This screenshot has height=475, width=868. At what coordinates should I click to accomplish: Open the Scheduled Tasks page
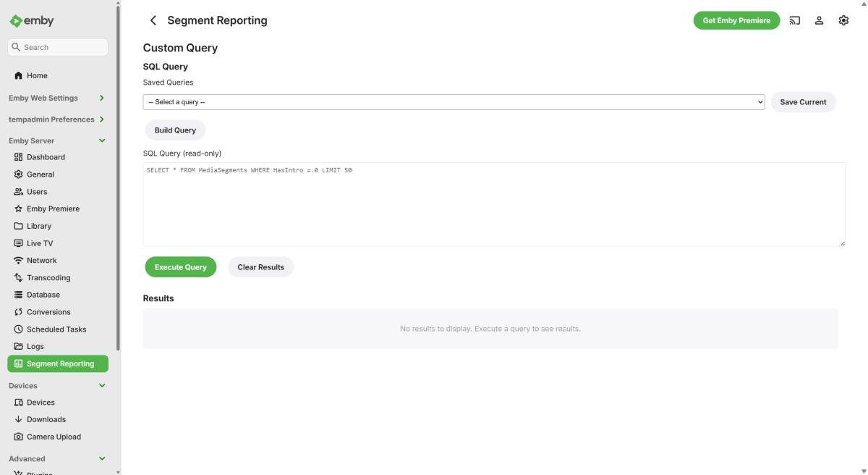55,329
